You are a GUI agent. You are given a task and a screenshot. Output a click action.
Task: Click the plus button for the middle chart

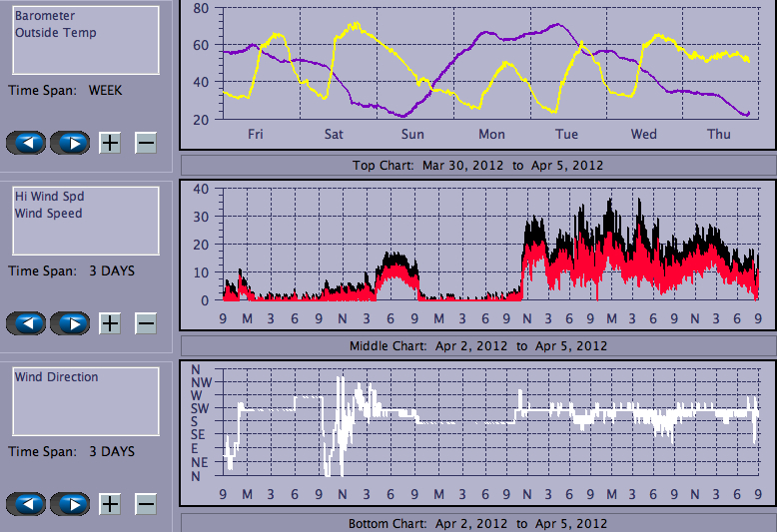[x=110, y=323]
